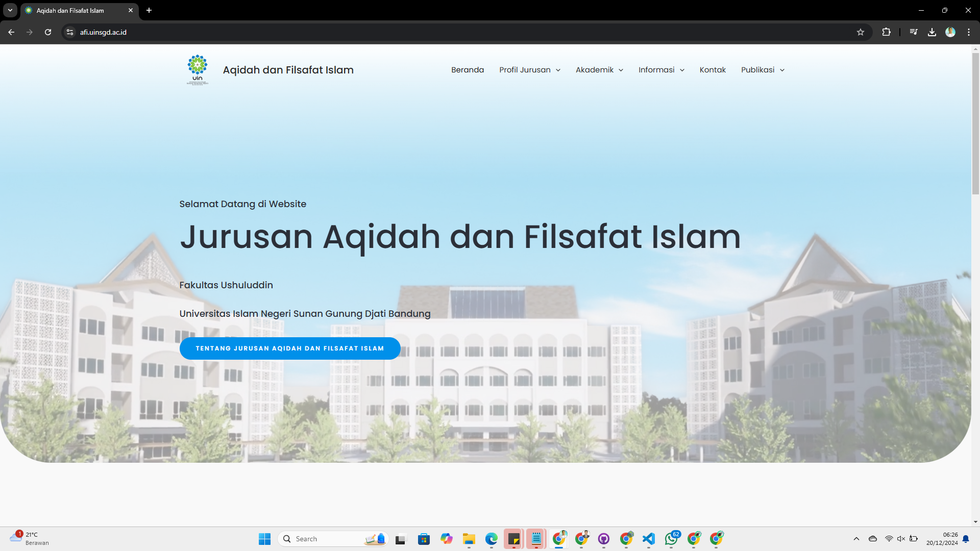The width and height of the screenshot is (980, 551).
Task: Click the muted volume tray icon
Action: [x=901, y=539]
